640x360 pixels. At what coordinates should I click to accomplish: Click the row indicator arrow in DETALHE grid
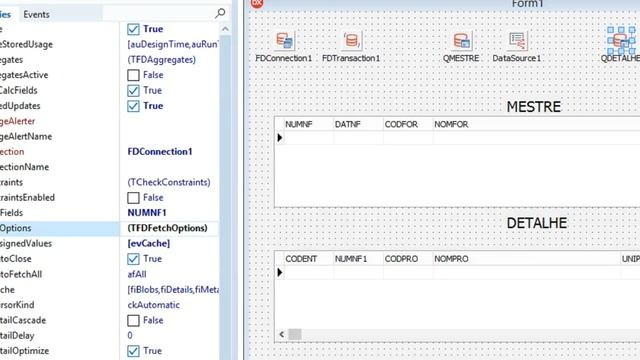click(x=280, y=272)
